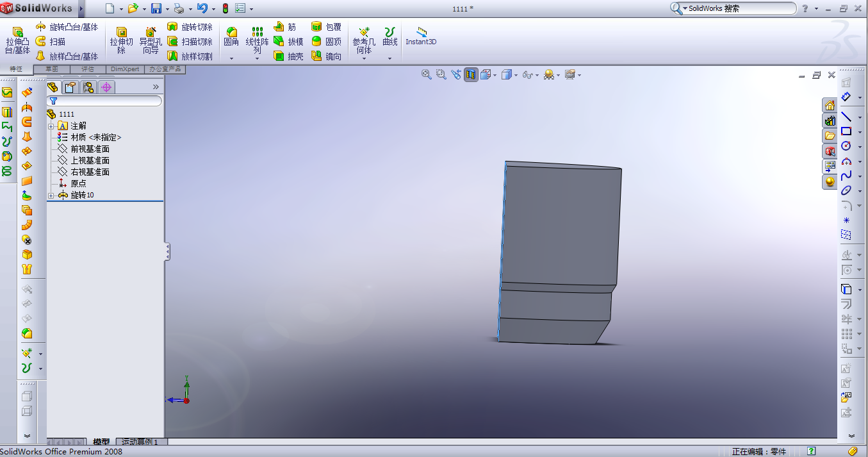Click the Print icon

tap(179, 8)
